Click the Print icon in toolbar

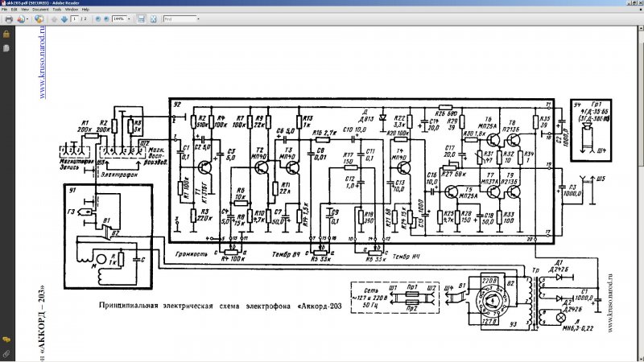pos(9,19)
